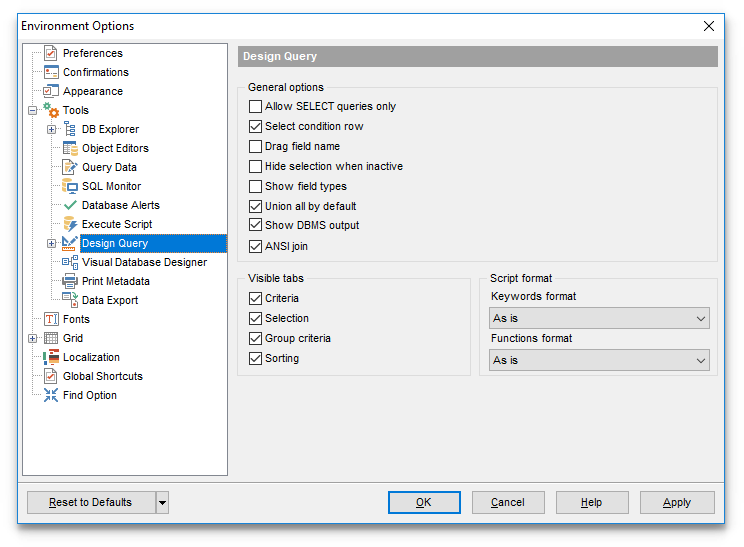Click the Print Metadata printer icon
The image size is (744, 547).
[x=70, y=281]
